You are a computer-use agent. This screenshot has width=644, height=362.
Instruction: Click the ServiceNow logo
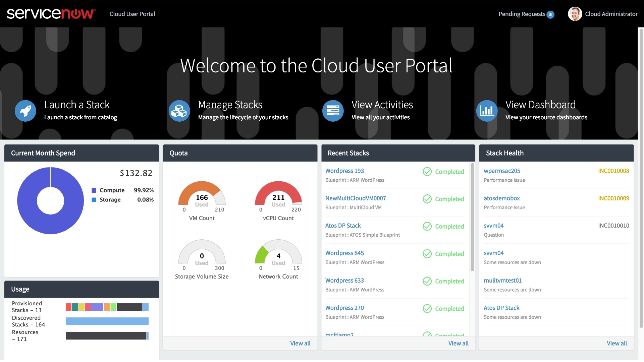(51, 14)
